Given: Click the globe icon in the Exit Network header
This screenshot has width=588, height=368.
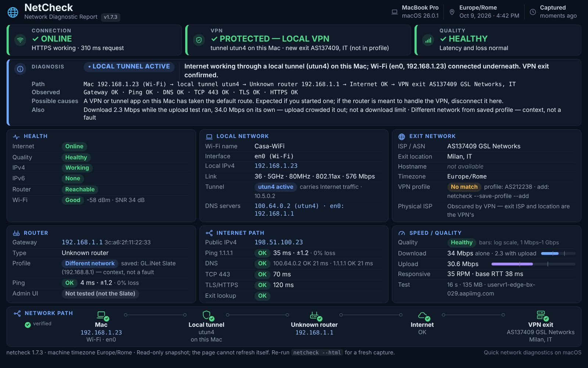Looking at the screenshot, I should (402, 137).
